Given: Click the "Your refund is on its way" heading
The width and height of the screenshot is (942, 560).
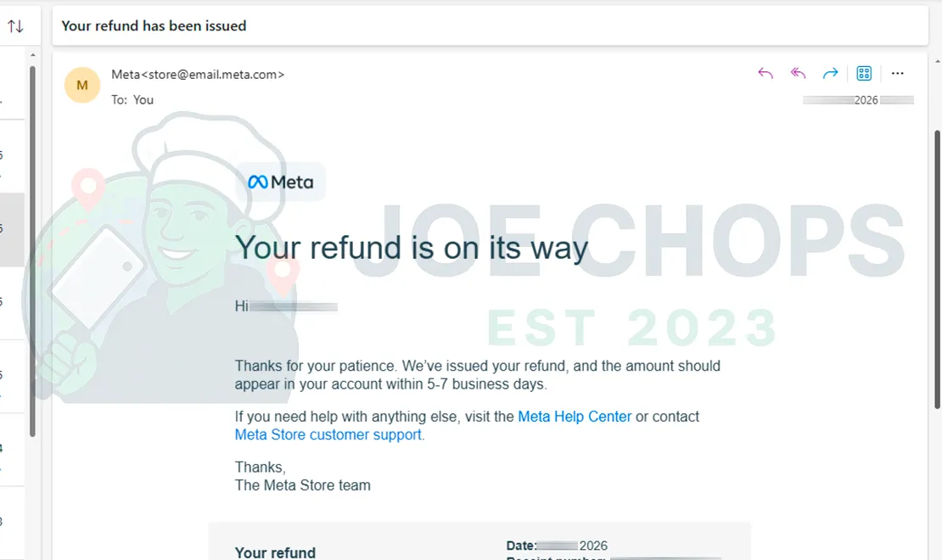Looking at the screenshot, I should (x=411, y=248).
